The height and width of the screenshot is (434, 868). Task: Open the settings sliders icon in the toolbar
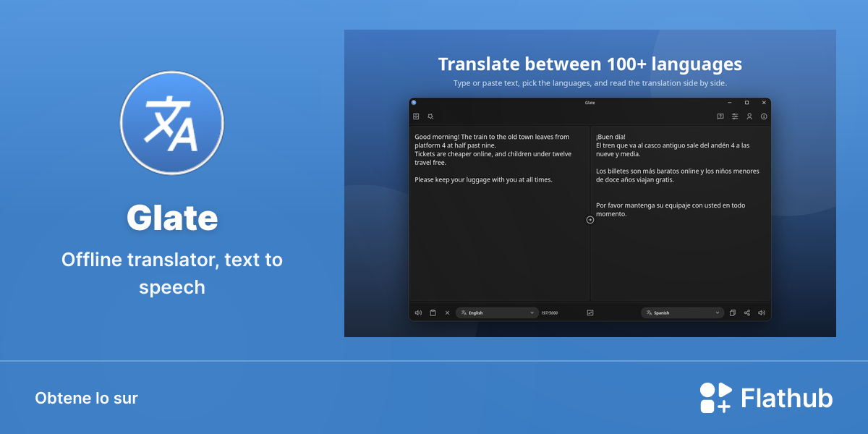pos(735,116)
